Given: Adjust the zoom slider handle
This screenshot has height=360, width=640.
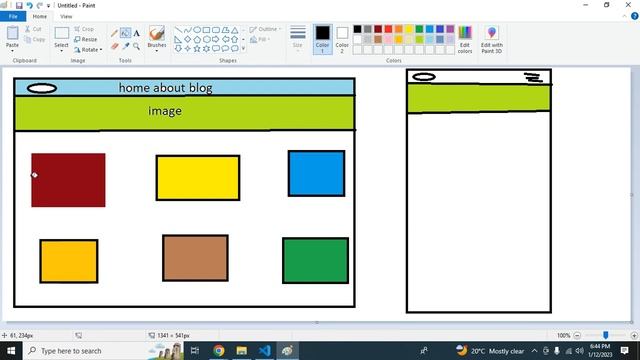Looking at the screenshot, I should (606, 335).
